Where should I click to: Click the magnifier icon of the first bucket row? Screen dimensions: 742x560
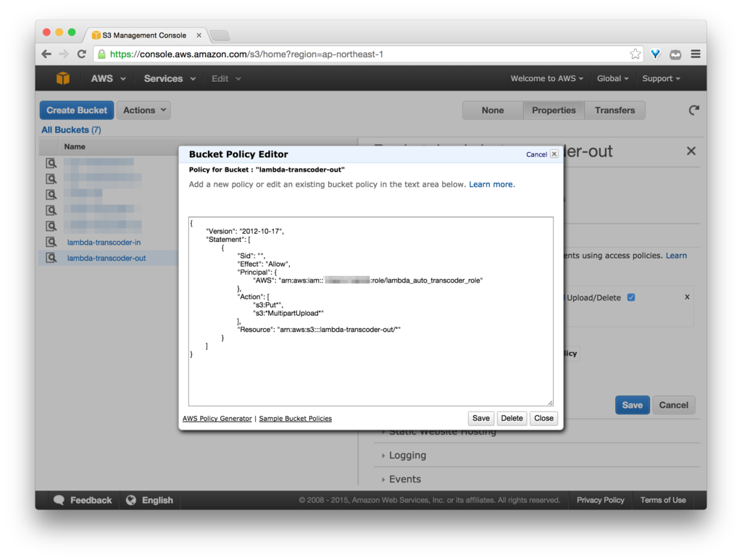(51, 163)
